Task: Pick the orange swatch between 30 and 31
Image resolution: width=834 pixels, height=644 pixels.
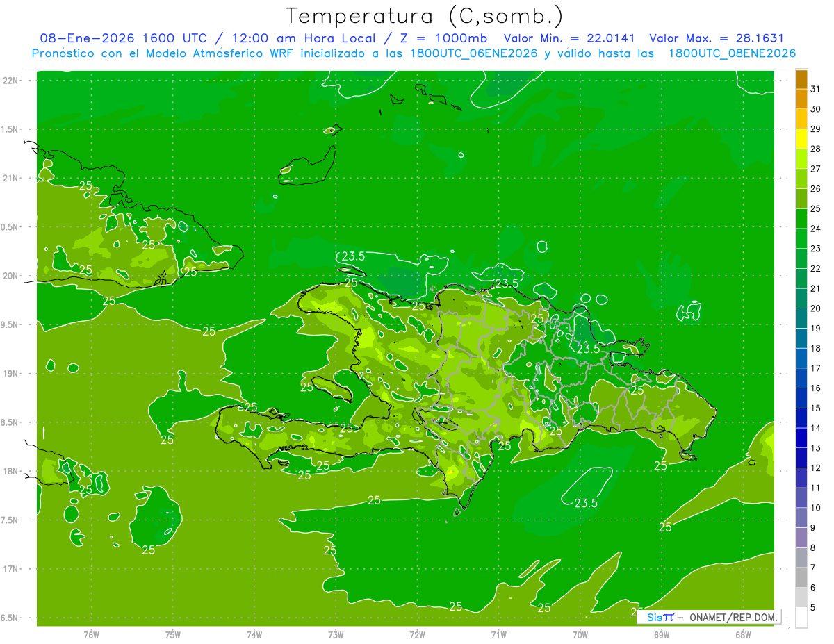Action: point(801,99)
